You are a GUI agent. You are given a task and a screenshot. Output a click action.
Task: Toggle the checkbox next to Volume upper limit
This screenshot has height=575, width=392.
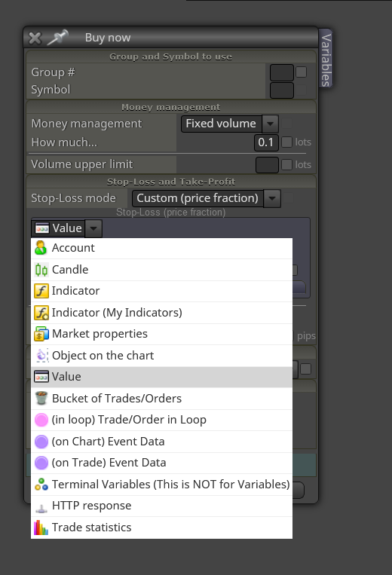(x=286, y=164)
